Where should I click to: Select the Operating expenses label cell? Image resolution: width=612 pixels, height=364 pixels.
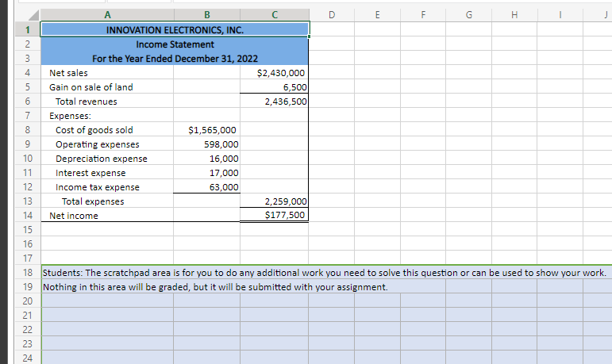(107, 144)
